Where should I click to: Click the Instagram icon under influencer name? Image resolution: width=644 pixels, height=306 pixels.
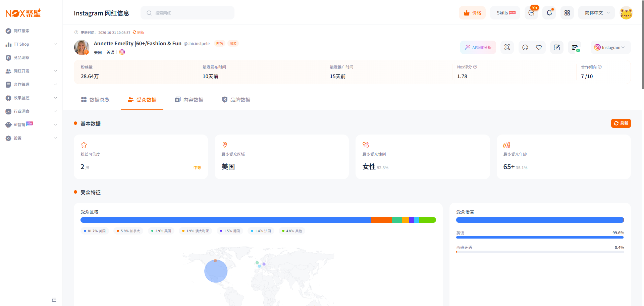pos(122,52)
